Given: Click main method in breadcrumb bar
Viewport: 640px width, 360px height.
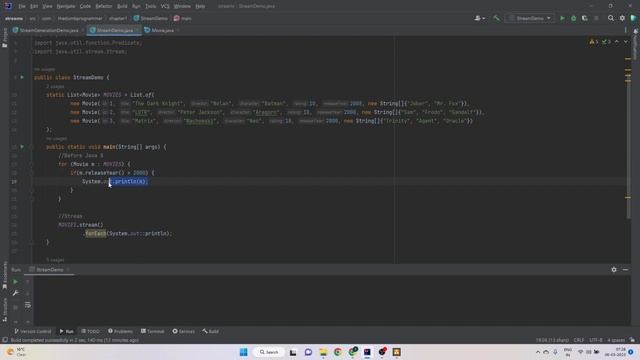Looking at the screenshot, I should pos(182,18).
